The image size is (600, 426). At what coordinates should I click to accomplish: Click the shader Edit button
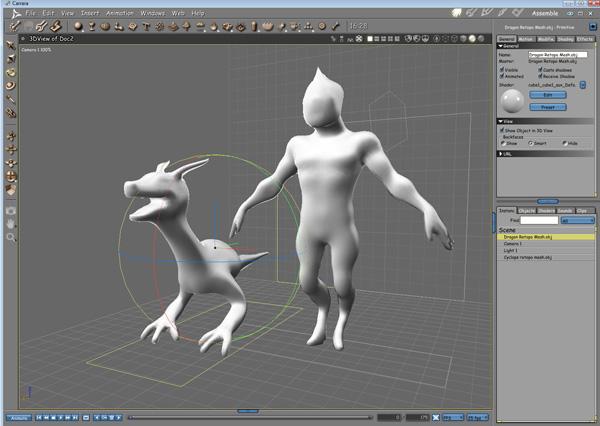click(x=548, y=95)
